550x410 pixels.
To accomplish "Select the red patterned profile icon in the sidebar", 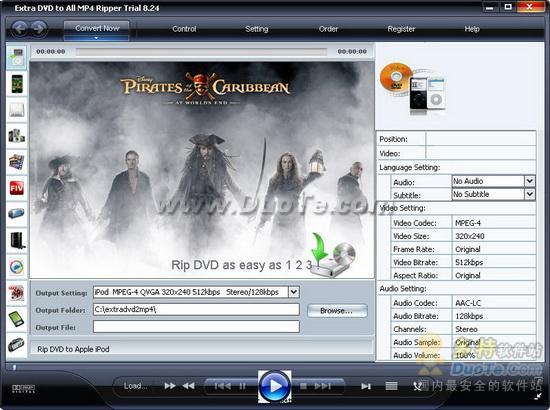I will pyautogui.click(x=17, y=293).
